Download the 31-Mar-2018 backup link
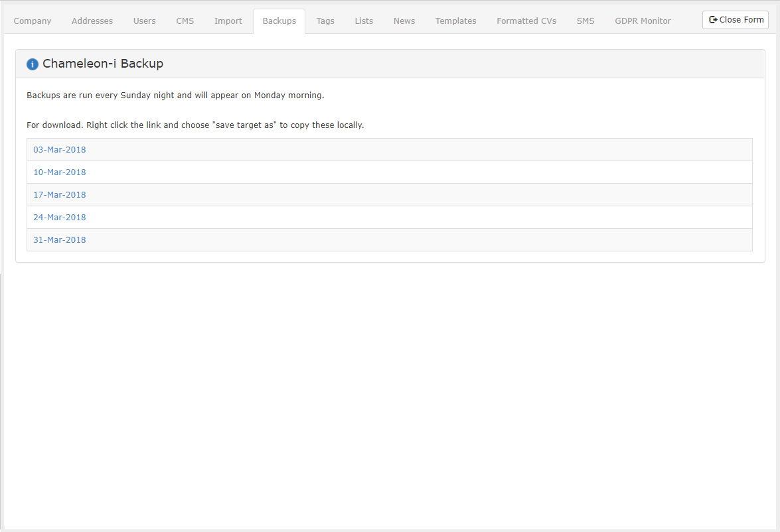The width and height of the screenshot is (780, 532). click(x=60, y=239)
